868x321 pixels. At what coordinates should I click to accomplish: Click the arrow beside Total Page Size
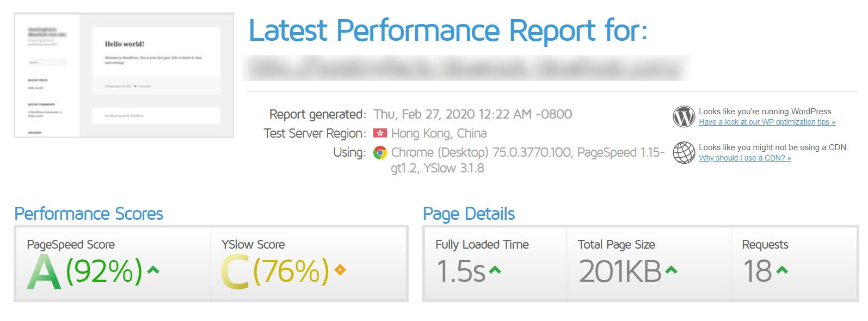click(671, 269)
